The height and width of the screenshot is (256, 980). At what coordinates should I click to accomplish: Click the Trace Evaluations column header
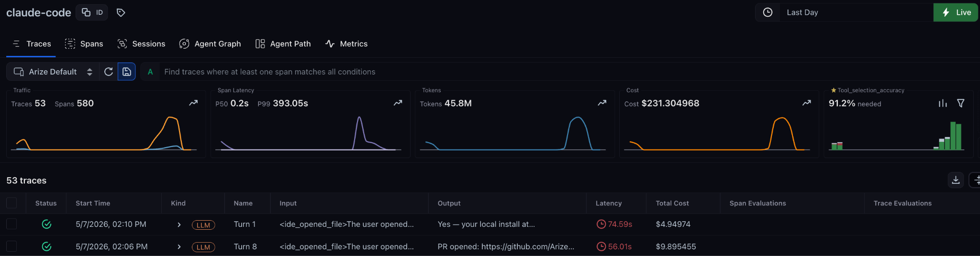(x=902, y=203)
